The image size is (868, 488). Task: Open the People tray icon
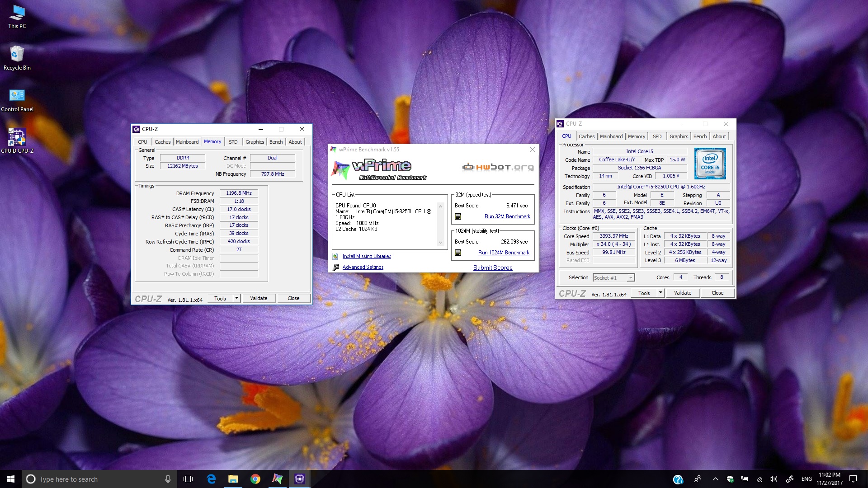point(698,479)
